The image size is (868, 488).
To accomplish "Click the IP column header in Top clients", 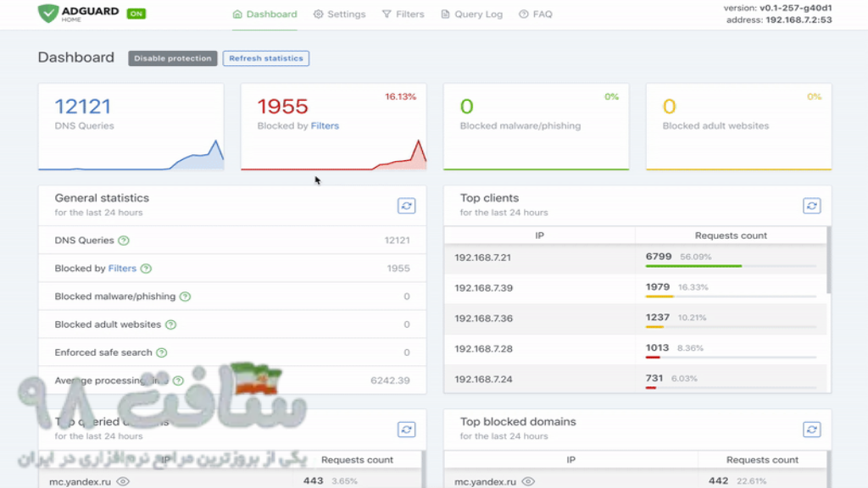I will pos(539,236).
